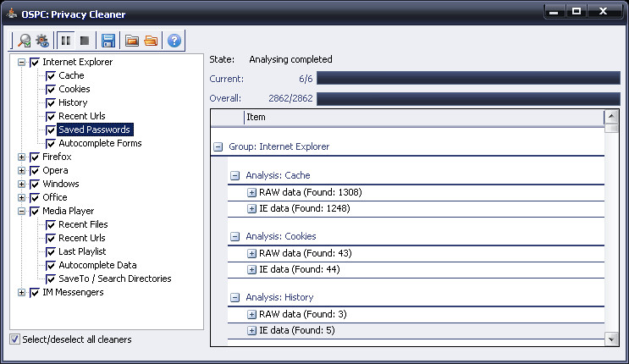Click the results scrollbar thumb

point(611,129)
